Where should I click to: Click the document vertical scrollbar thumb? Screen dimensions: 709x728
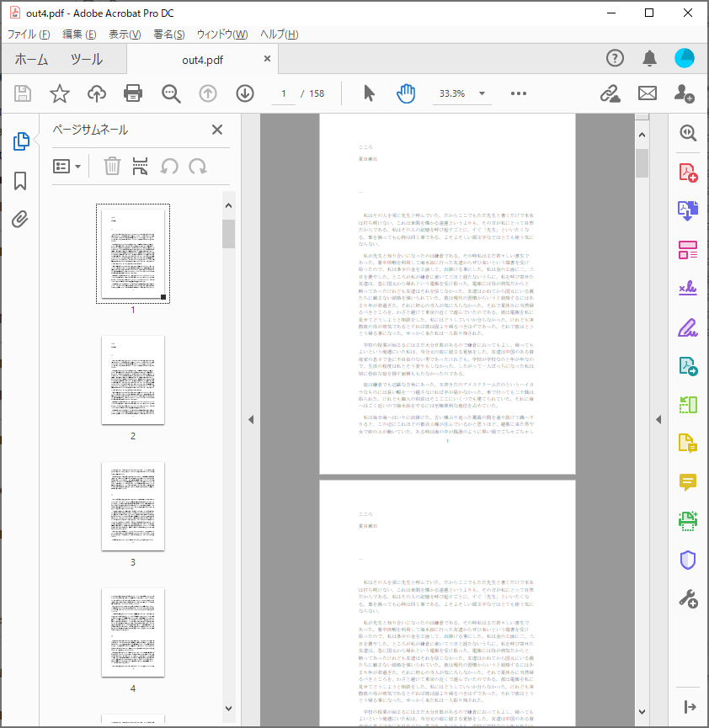point(642,163)
